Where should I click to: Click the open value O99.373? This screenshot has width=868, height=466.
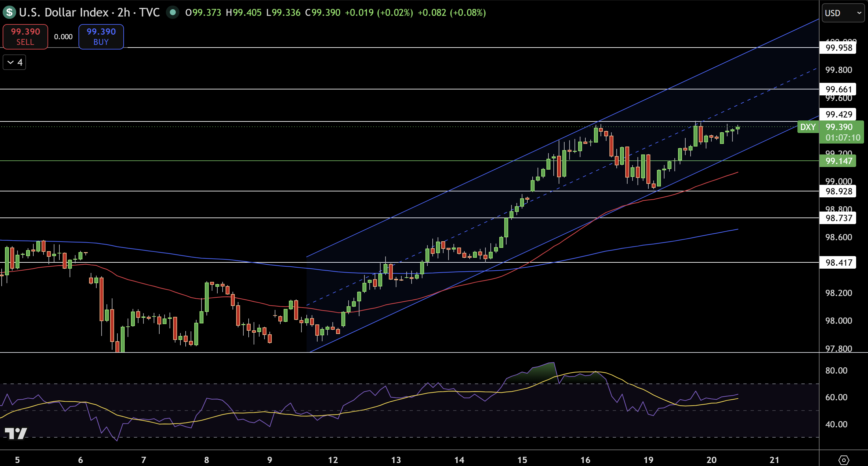203,13
